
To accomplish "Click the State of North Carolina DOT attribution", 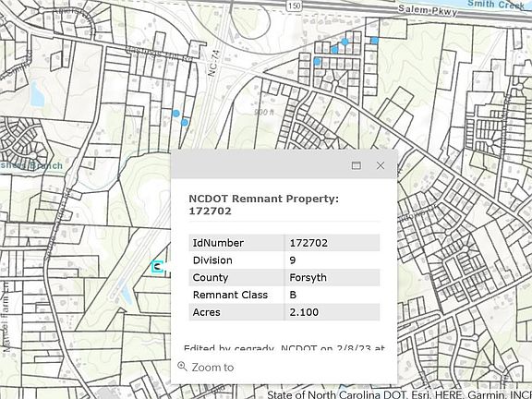I will (399, 394).
